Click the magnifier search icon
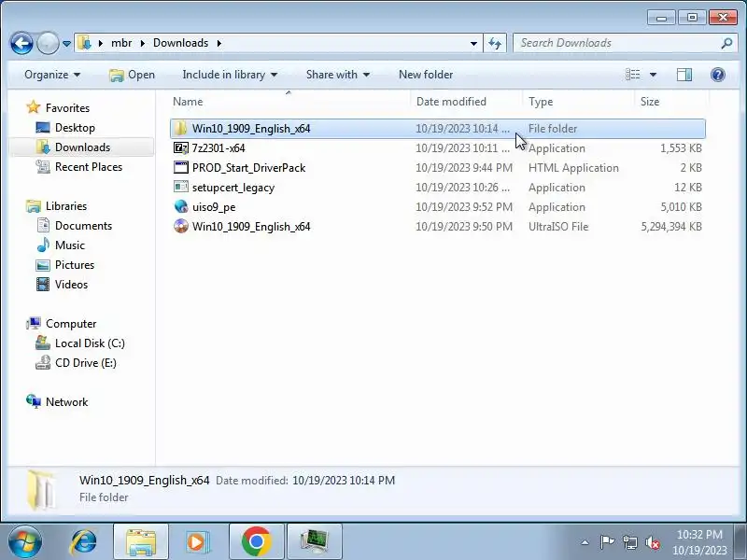 726,43
